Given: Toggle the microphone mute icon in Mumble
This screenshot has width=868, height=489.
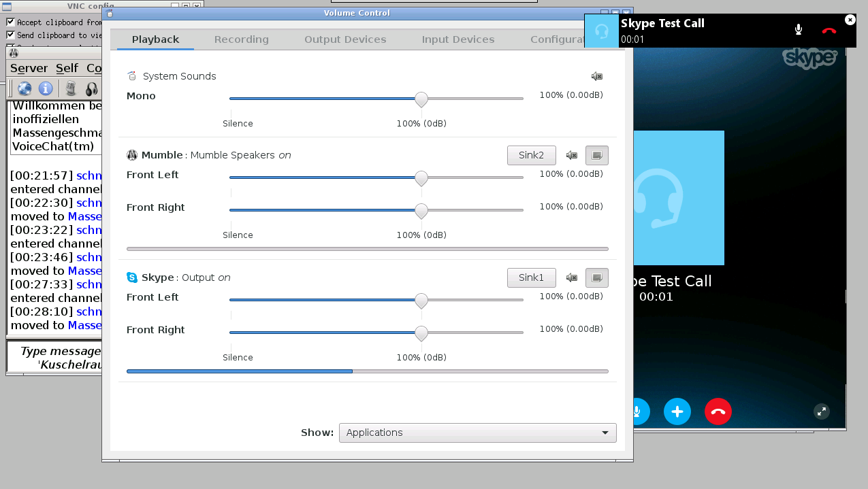Looking at the screenshot, I should click(x=71, y=88).
